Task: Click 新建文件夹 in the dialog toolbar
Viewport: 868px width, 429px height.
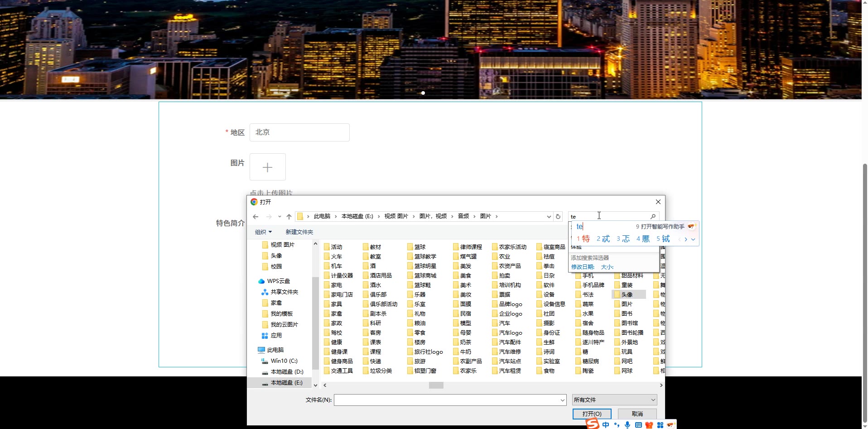Action: point(299,232)
